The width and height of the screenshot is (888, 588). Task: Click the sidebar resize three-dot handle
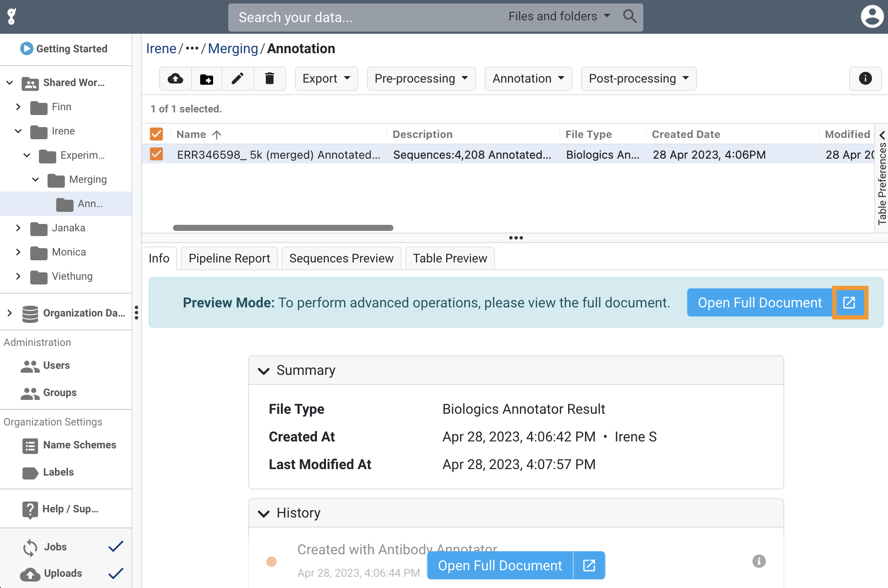point(137,313)
